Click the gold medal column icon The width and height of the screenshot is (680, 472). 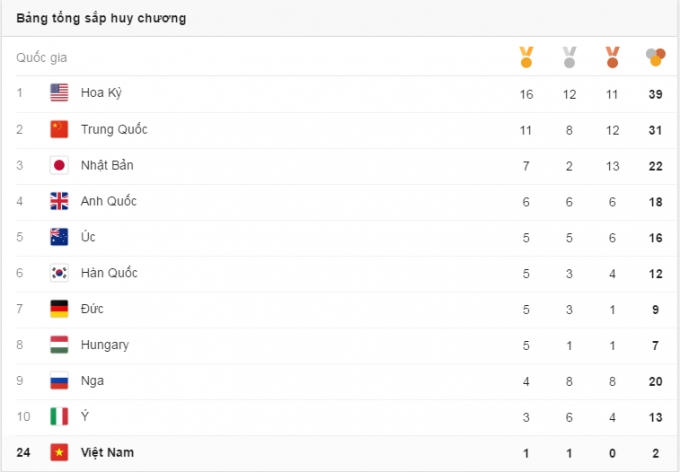click(x=526, y=58)
